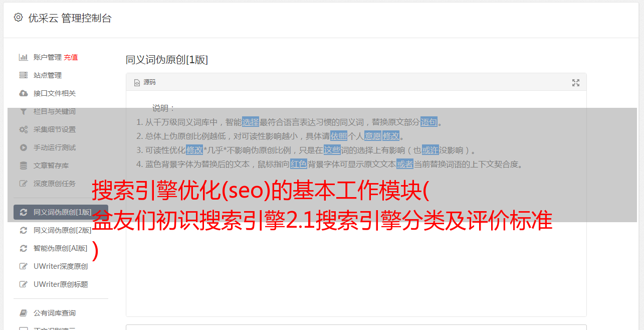The height and width of the screenshot is (330, 644).
Task: Click the 优采云 管理控制台 title link
Action: 70,18
